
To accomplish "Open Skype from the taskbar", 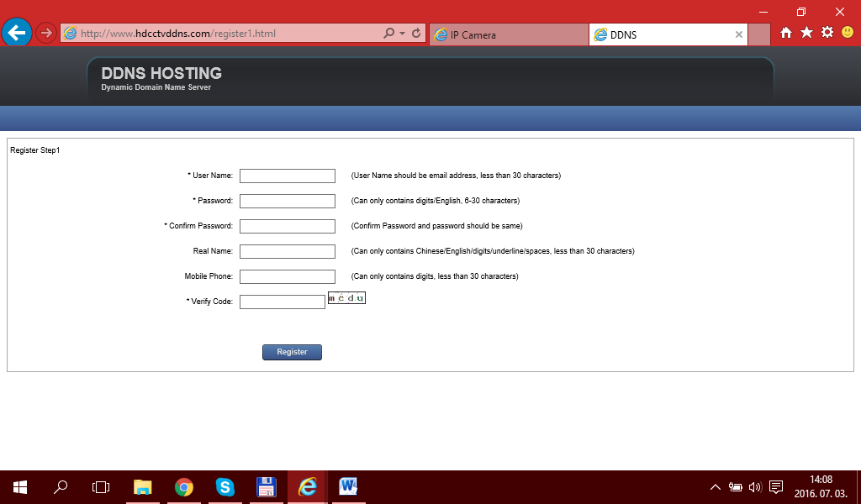I will click(x=225, y=487).
